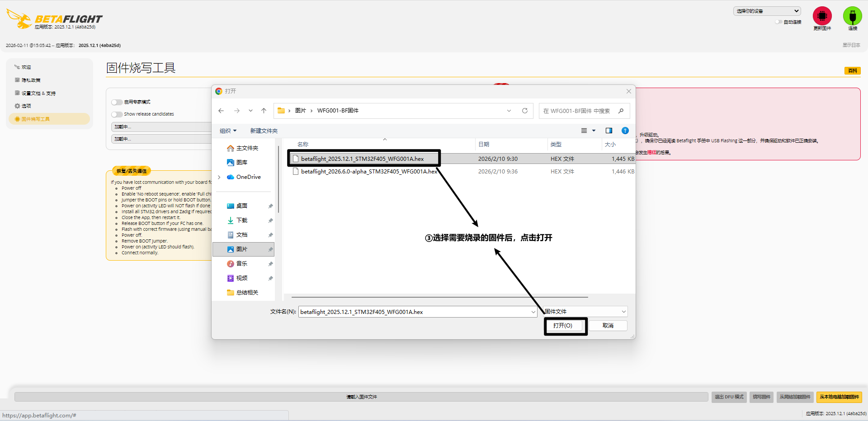
Task: Click the 取消 cancel button
Action: tap(608, 326)
